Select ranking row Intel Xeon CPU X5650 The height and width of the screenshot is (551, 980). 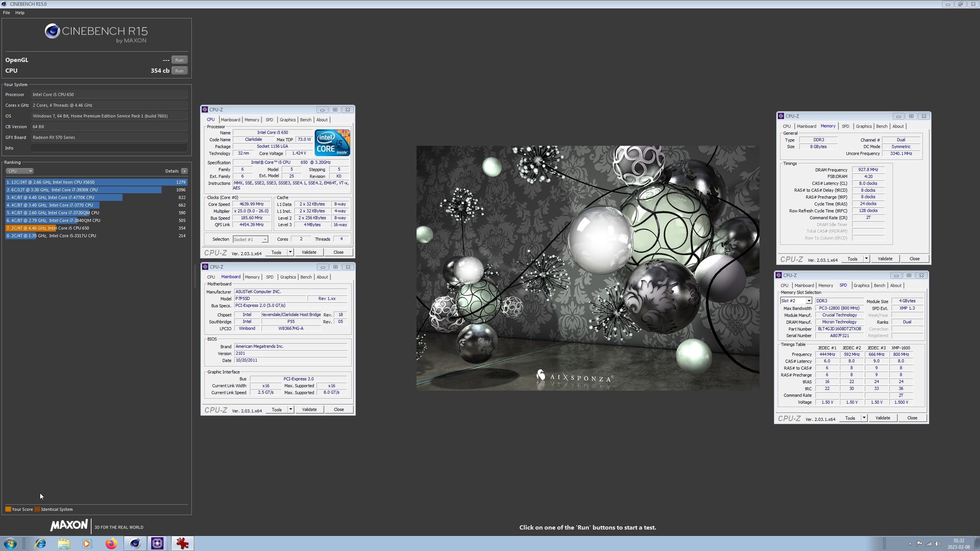point(96,182)
